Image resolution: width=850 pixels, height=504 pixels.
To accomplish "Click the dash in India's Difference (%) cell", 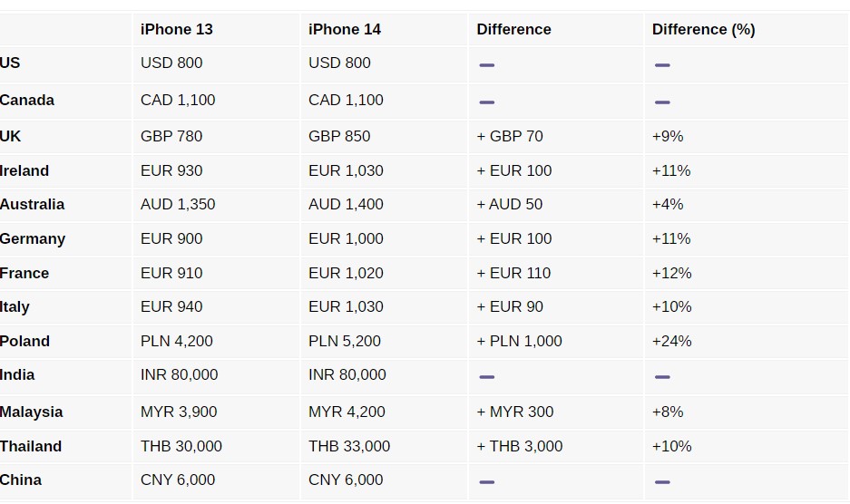I will [662, 377].
